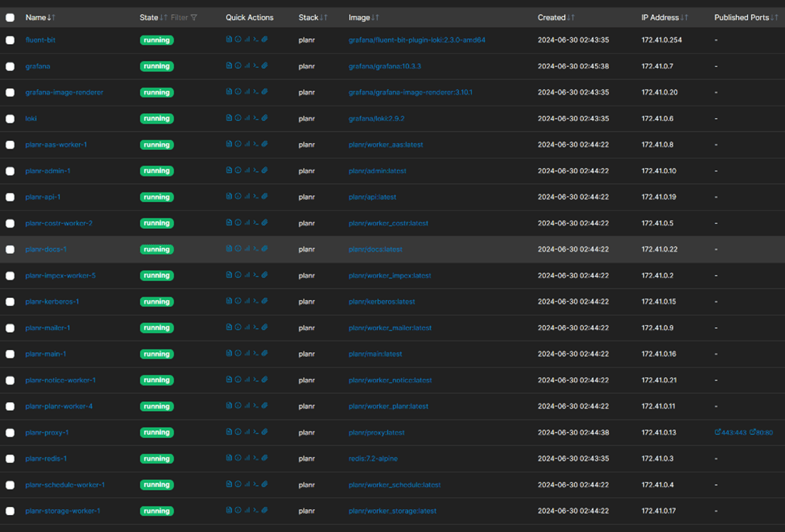
Task: Open logs icon for the fluent-bit container
Action: tap(229, 40)
